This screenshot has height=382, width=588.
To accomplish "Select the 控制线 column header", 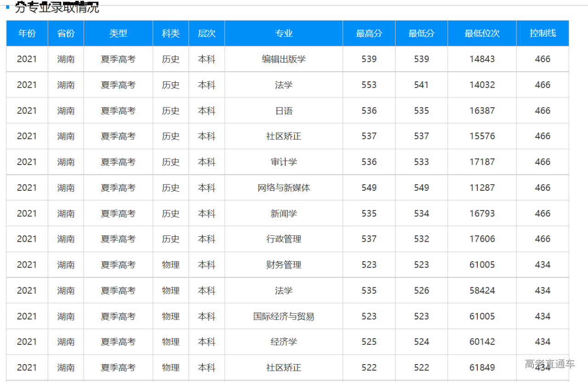I will click(x=543, y=33).
